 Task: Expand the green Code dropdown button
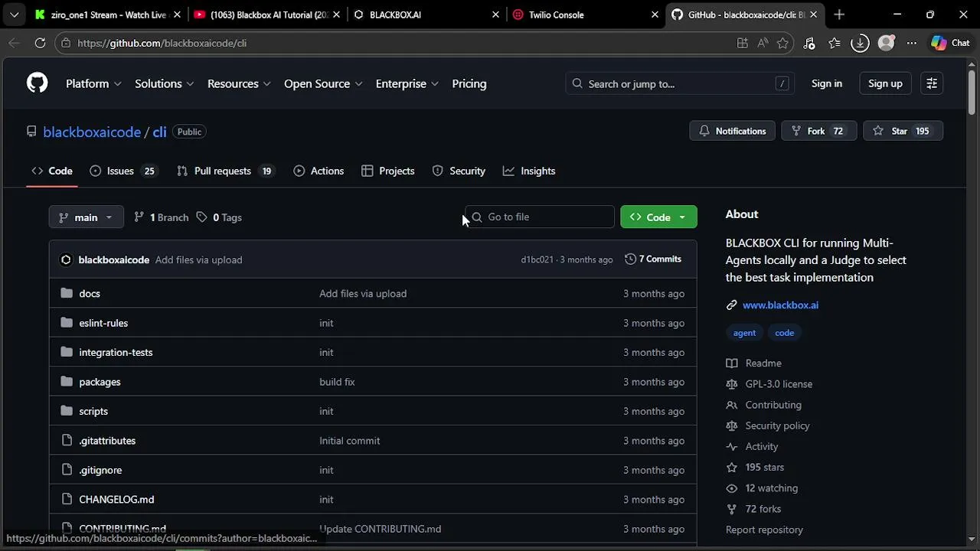tap(658, 217)
